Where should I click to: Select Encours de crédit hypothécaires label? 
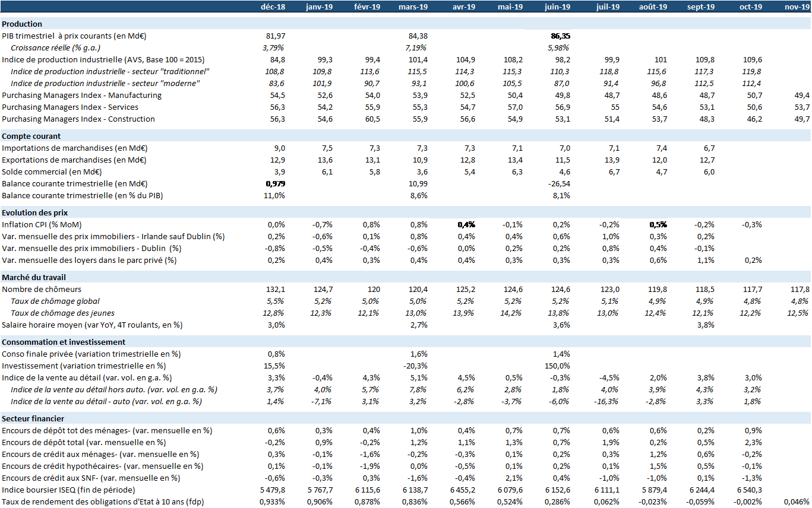102,466
